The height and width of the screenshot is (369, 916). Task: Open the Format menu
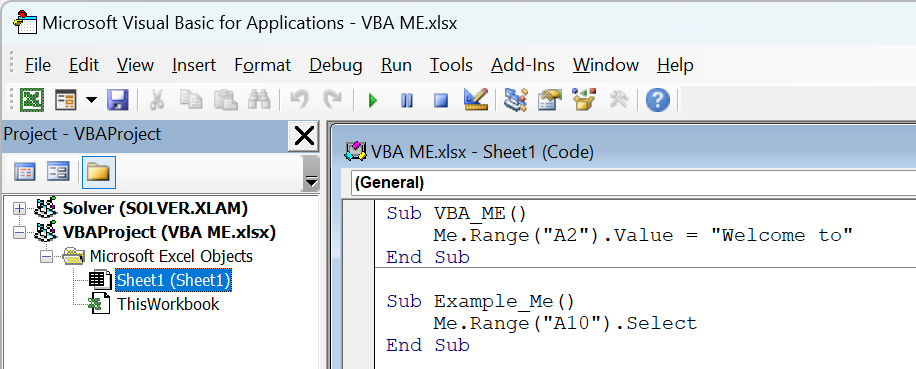point(262,65)
